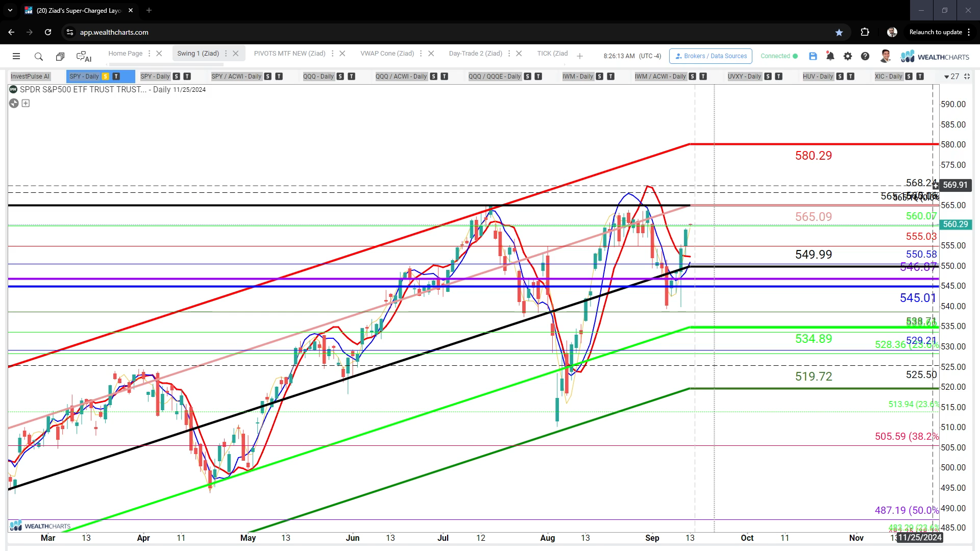Switch to the Day-Trade 2 (Ziad) tab

pyautogui.click(x=476, y=53)
